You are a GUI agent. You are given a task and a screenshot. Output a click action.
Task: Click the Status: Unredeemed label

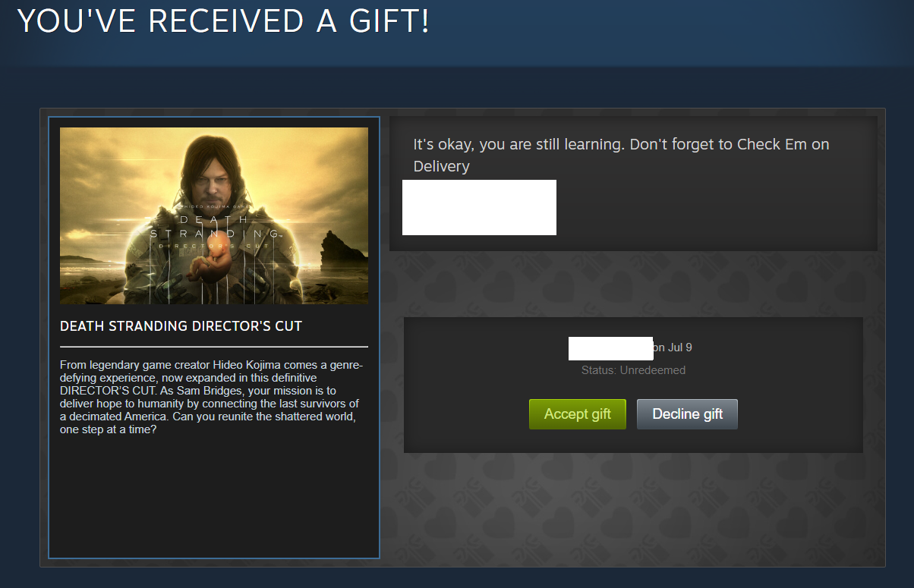coord(633,370)
